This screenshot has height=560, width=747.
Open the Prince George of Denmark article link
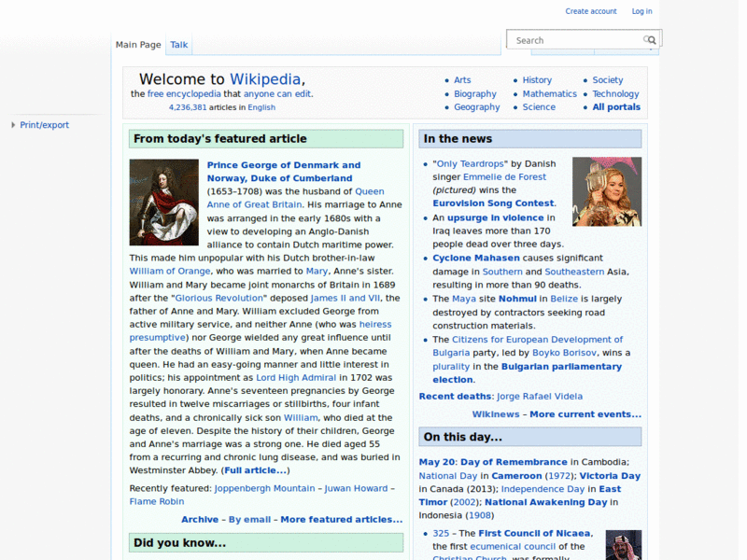pyautogui.click(x=284, y=172)
